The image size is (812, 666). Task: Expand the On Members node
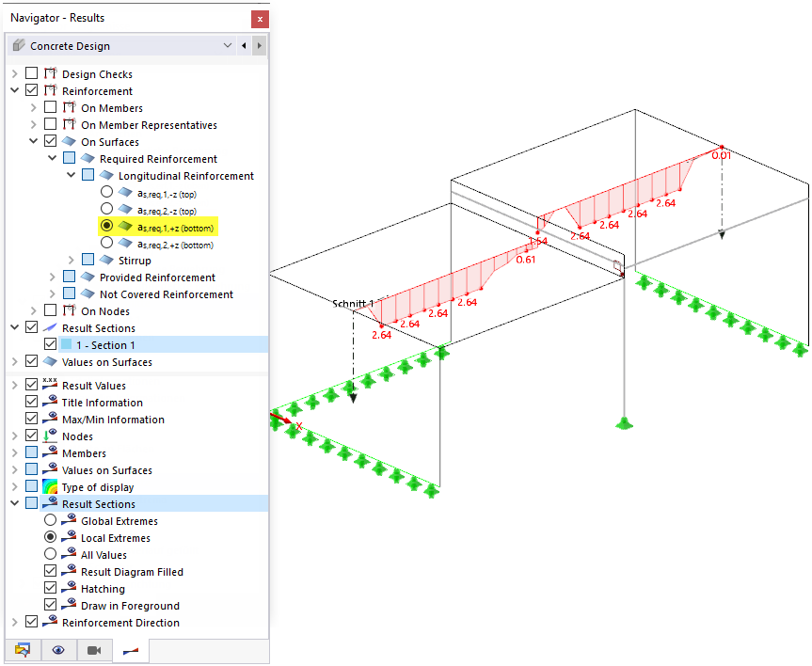click(34, 108)
